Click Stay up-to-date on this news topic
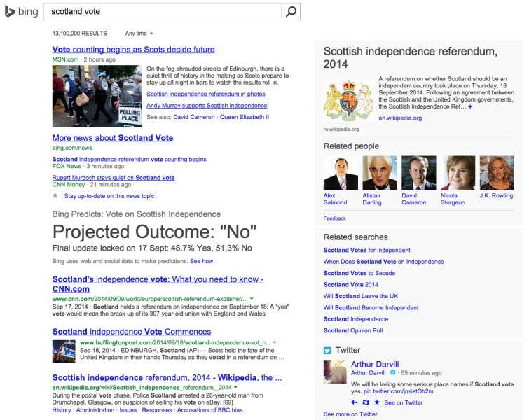The height and width of the screenshot is (420, 529). click(x=109, y=196)
